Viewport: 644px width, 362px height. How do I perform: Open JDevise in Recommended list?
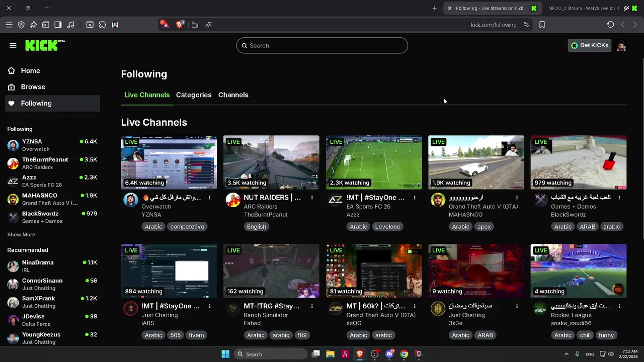pyautogui.click(x=53, y=320)
